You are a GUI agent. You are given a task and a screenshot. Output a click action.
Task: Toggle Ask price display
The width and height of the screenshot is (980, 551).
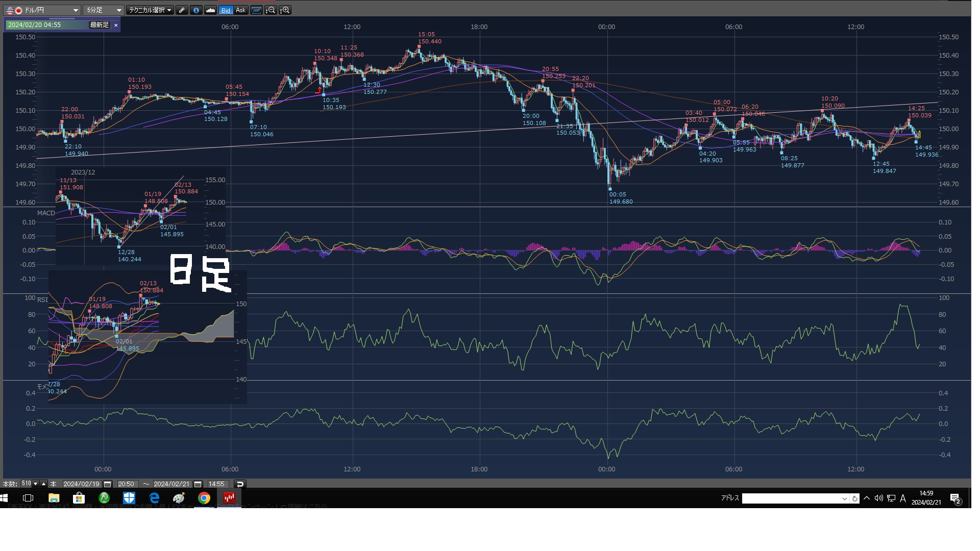pos(240,10)
